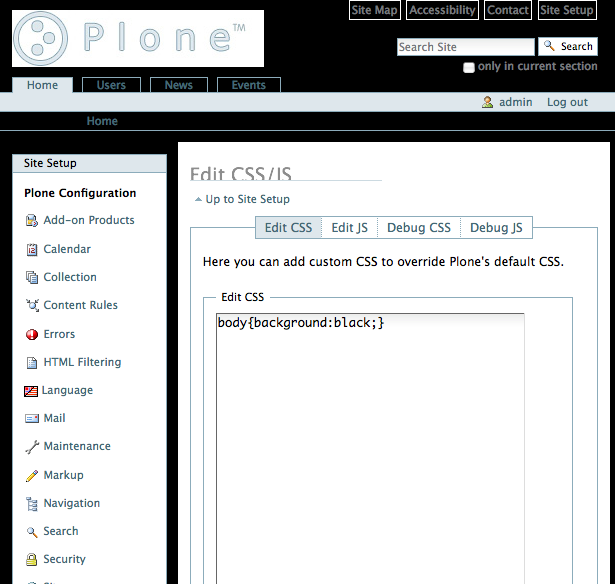
Task: Switch to the Edit JS tab
Action: pos(349,228)
